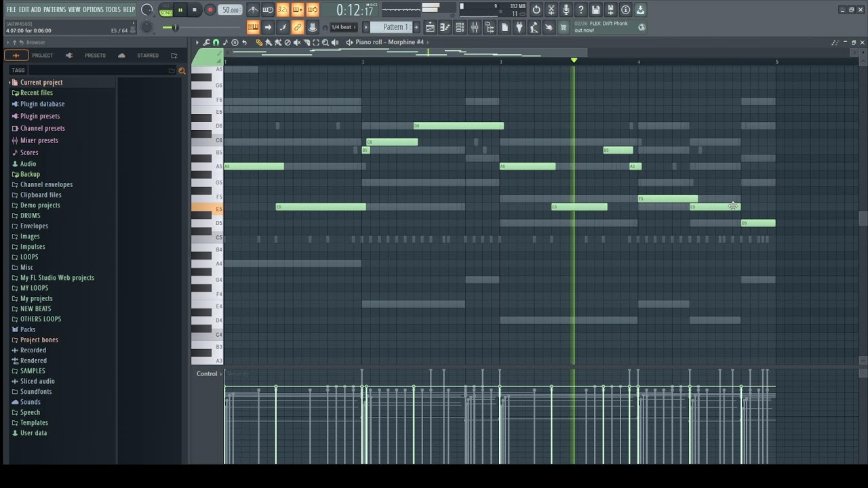Switch to the PROJECT browser tab

42,56
